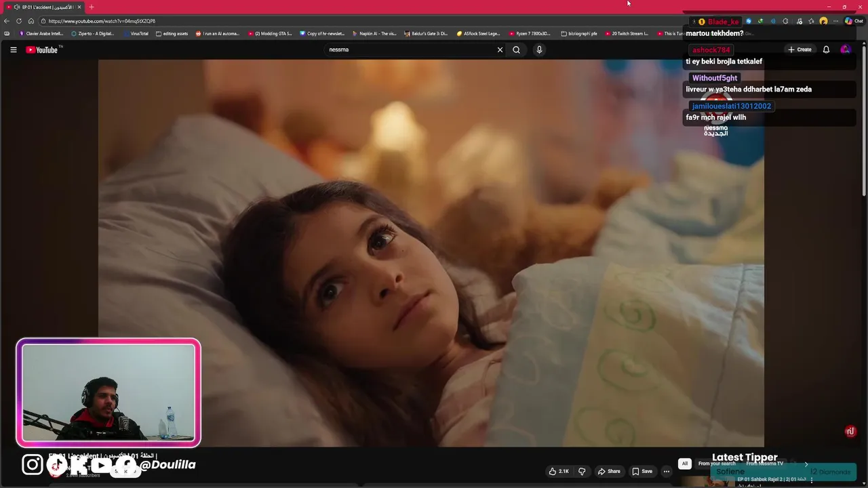Open the VirusTotal bookmark

click(136, 33)
